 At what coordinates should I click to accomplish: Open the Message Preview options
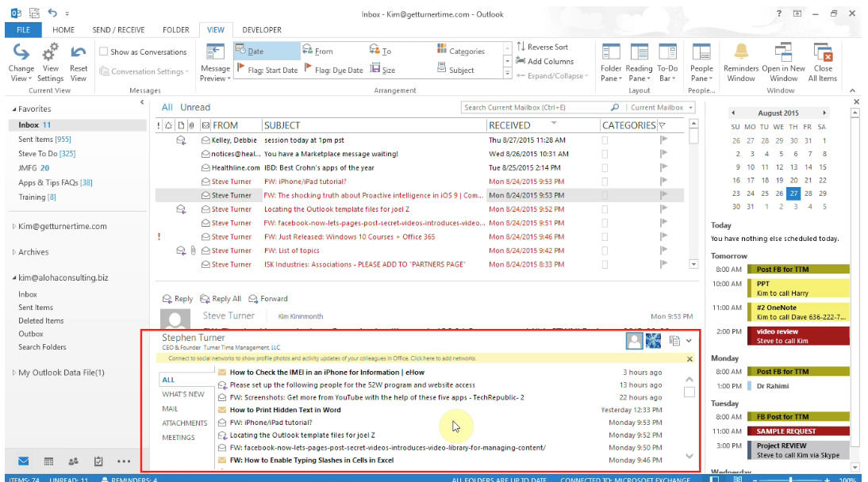coord(215,63)
